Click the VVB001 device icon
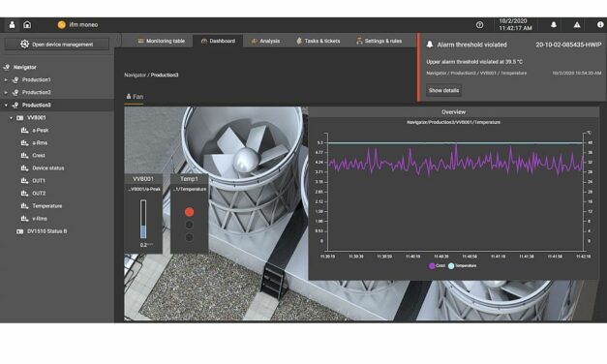This screenshot has height=364, width=607. pos(20,118)
